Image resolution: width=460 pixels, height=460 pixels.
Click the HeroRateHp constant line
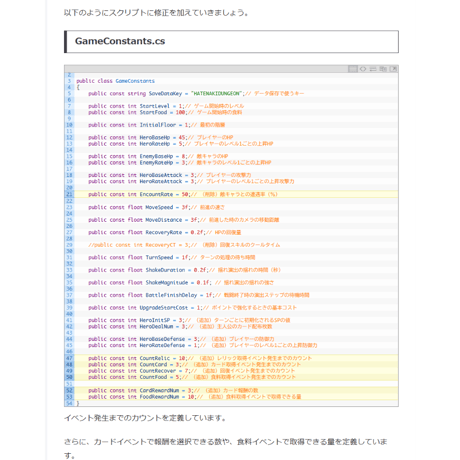[180, 144]
